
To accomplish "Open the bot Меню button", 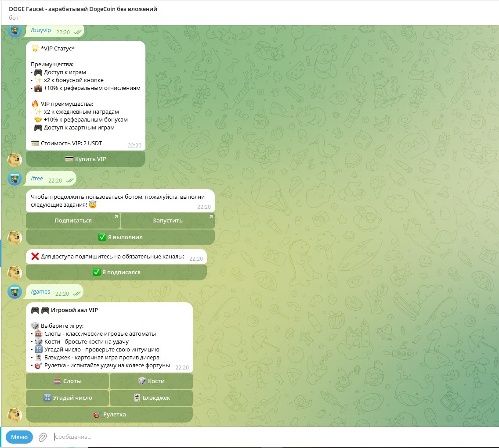I will tap(19, 437).
